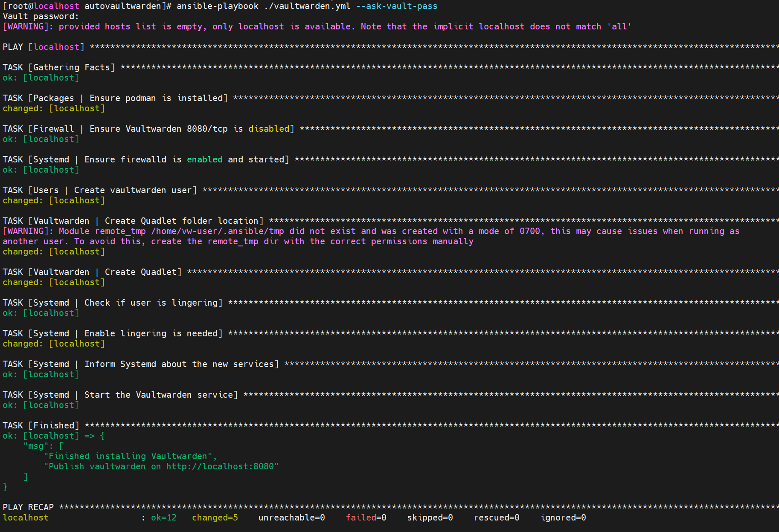Click the 'ok: [localhost] => {' line
This screenshot has width=779, height=532.
click(54, 436)
